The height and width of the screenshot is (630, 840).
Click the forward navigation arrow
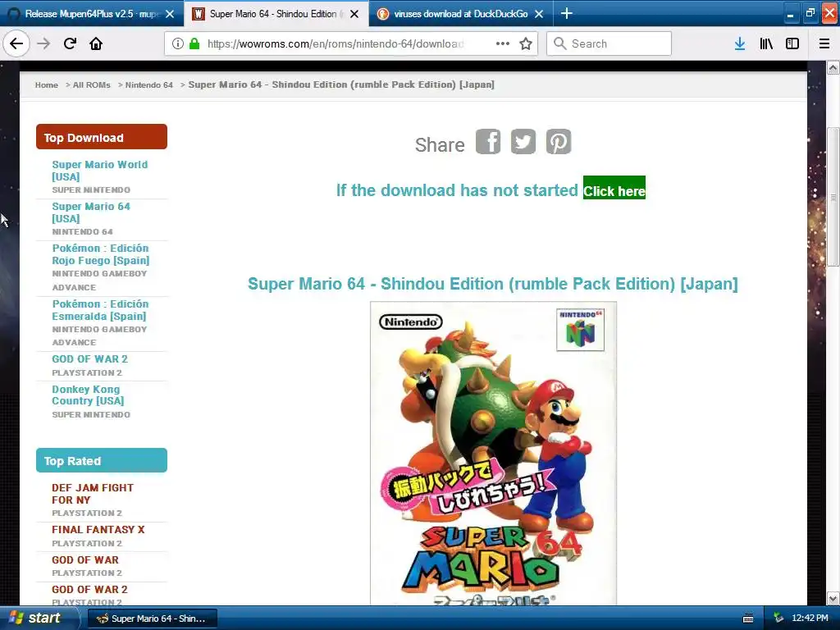43,43
